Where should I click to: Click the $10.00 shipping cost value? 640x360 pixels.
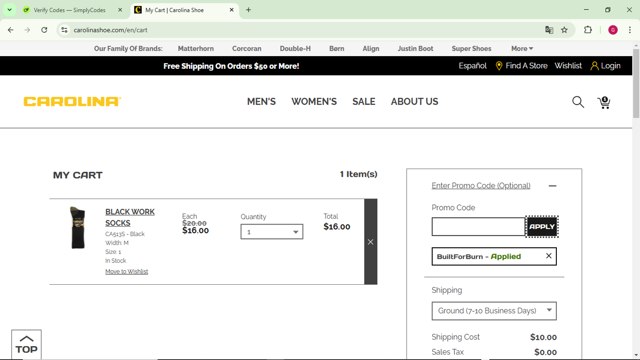point(543,337)
